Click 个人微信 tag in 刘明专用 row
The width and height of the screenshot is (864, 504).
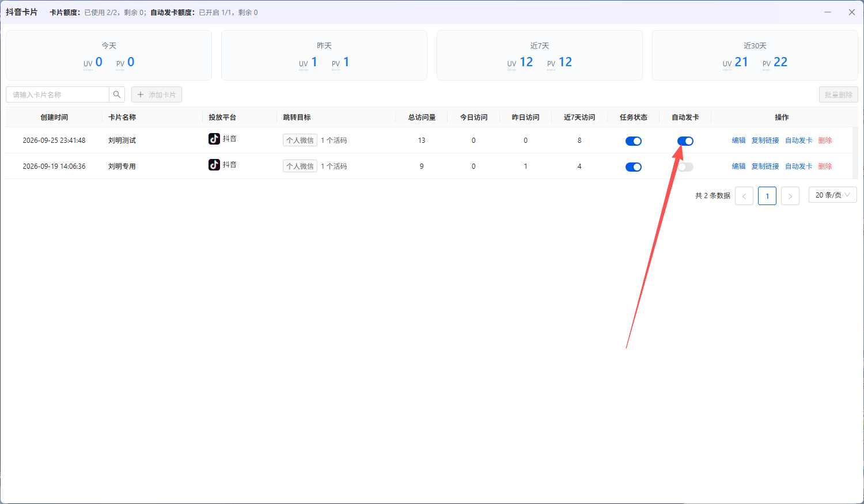(x=300, y=166)
